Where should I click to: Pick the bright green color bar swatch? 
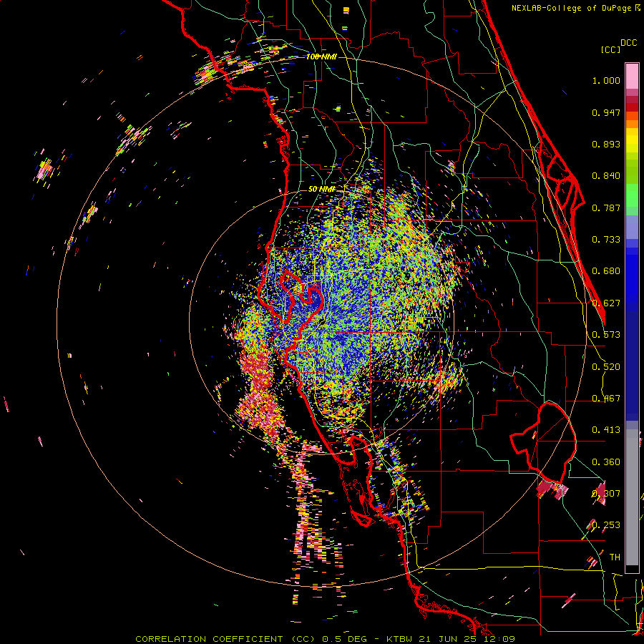coord(632,195)
